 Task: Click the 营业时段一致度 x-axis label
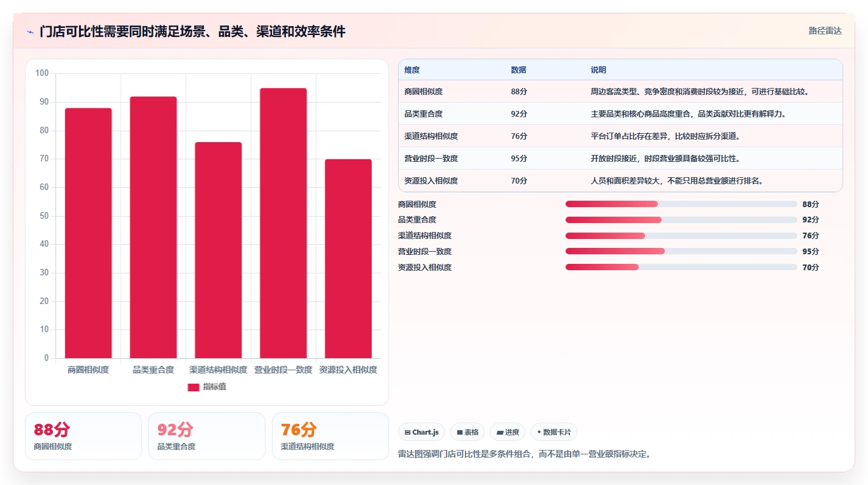tap(283, 370)
